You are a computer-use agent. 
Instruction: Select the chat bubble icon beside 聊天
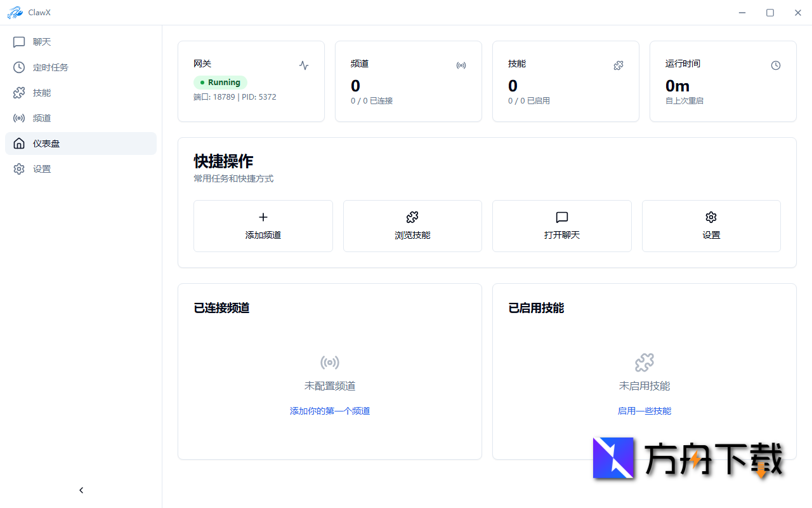(x=18, y=42)
